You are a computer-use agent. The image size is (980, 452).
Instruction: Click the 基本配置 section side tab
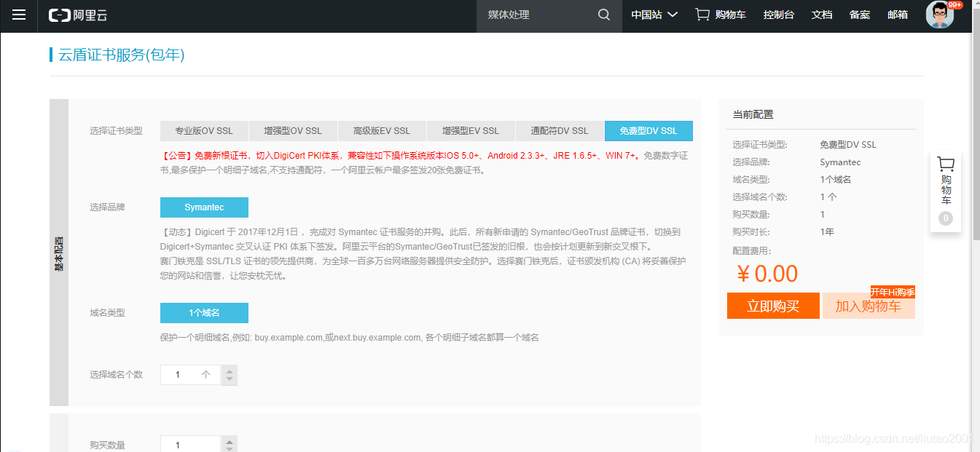pos(59,253)
